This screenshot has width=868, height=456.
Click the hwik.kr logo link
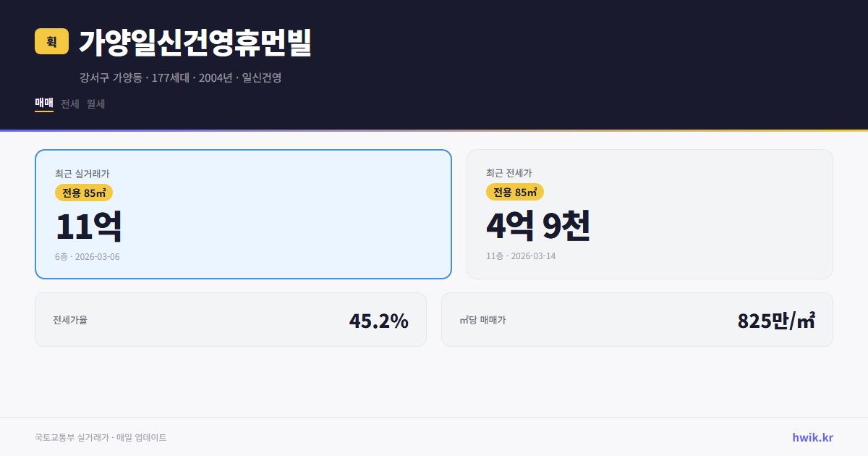[812, 436]
